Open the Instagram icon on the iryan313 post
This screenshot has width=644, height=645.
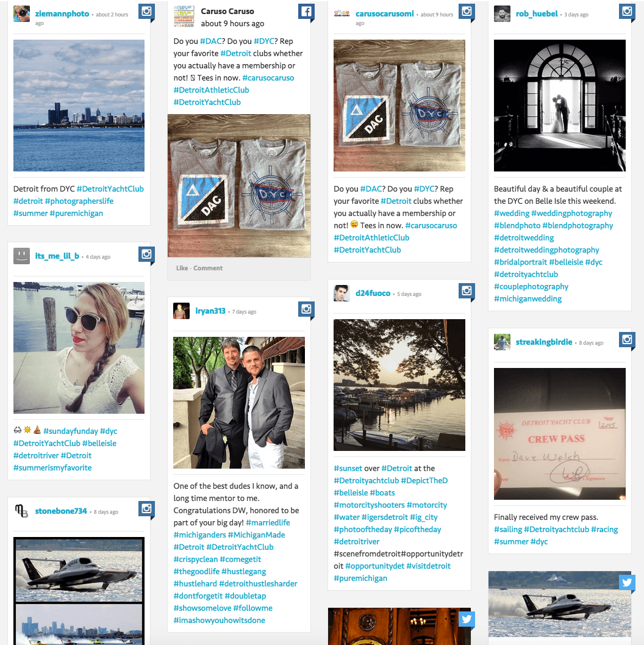click(x=306, y=309)
